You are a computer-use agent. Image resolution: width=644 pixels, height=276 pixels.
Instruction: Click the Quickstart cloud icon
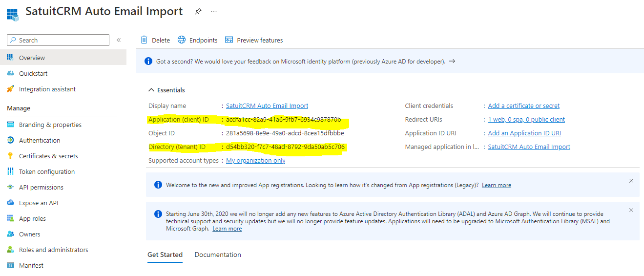10,73
